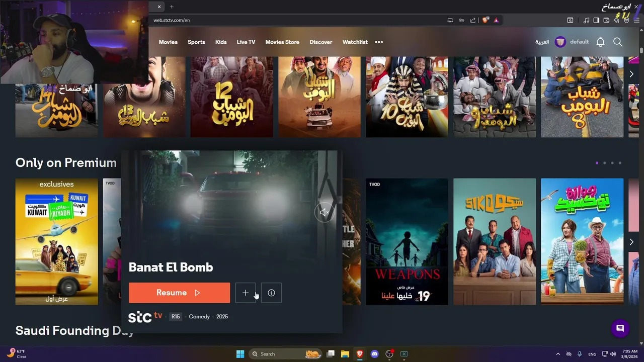Open the Discover page
Viewport: 644px width, 362px height.
321,42
